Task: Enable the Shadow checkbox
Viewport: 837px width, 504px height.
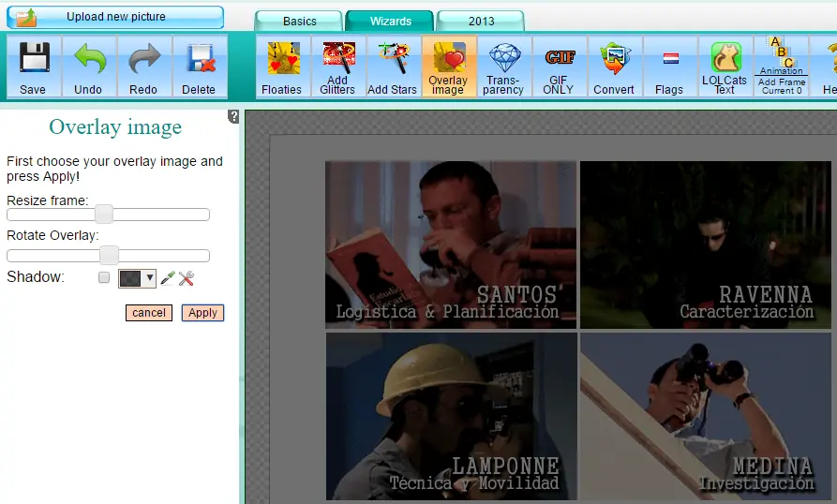Action: tap(104, 278)
